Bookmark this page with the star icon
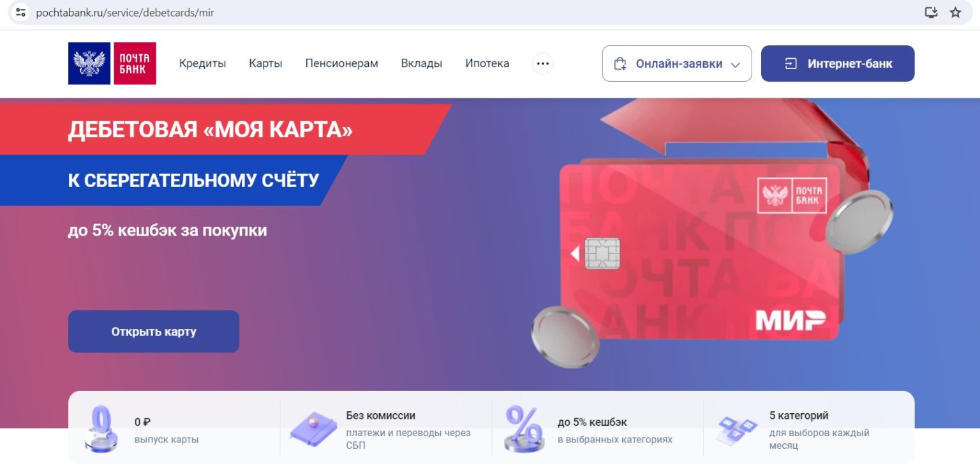980x470 pixels. point(955,12)
